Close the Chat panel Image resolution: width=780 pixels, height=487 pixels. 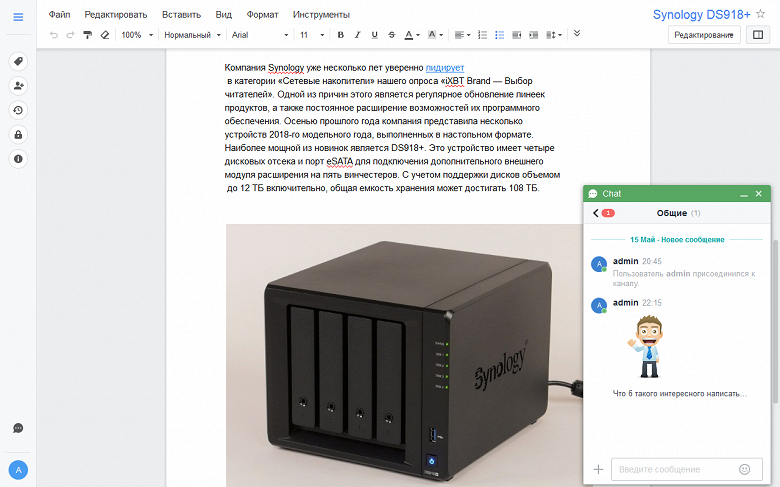click(x=759, y=194)
